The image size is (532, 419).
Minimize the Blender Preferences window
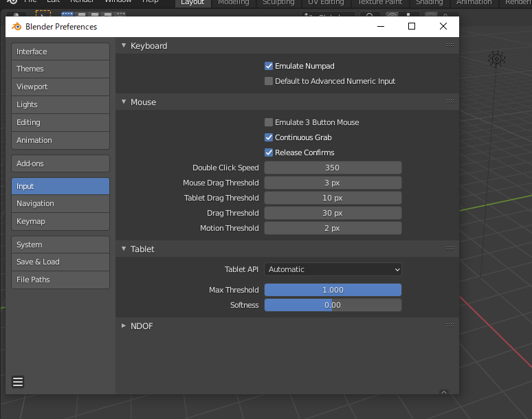(381, 26)
